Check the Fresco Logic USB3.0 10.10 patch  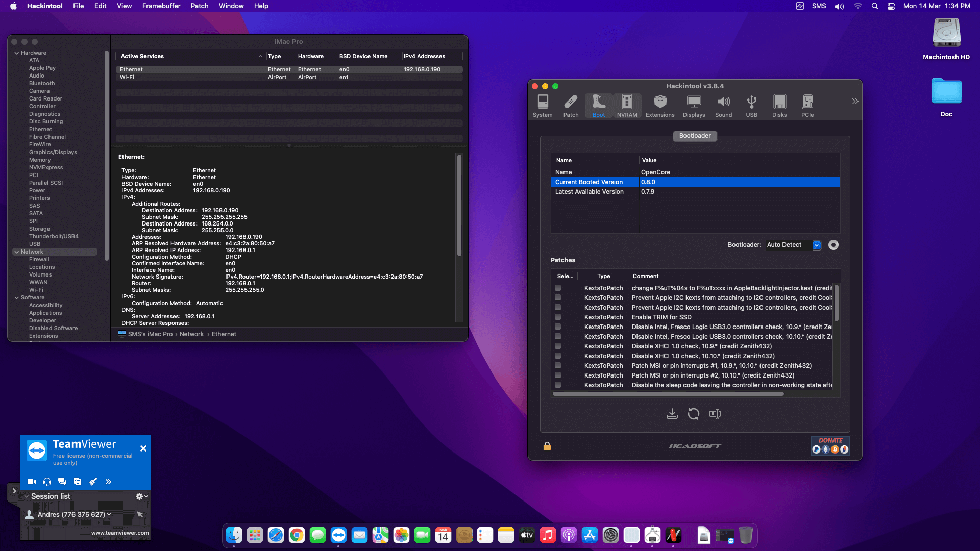click(x=558, y=336)
